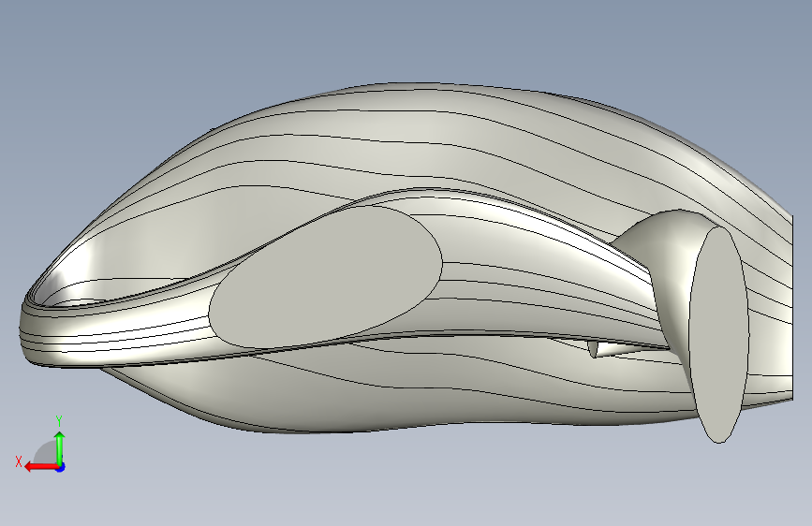Select the narrow elliptical end face at right

point(718,334)
